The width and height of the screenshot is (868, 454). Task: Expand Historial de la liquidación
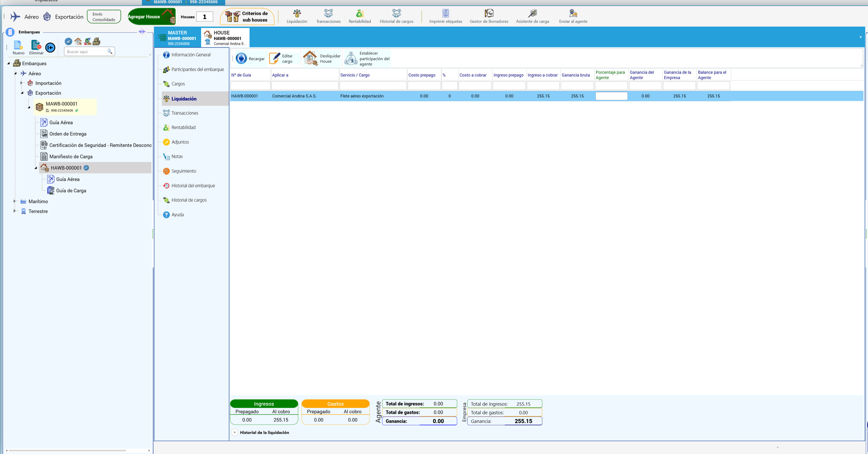[x=235, y=432]
